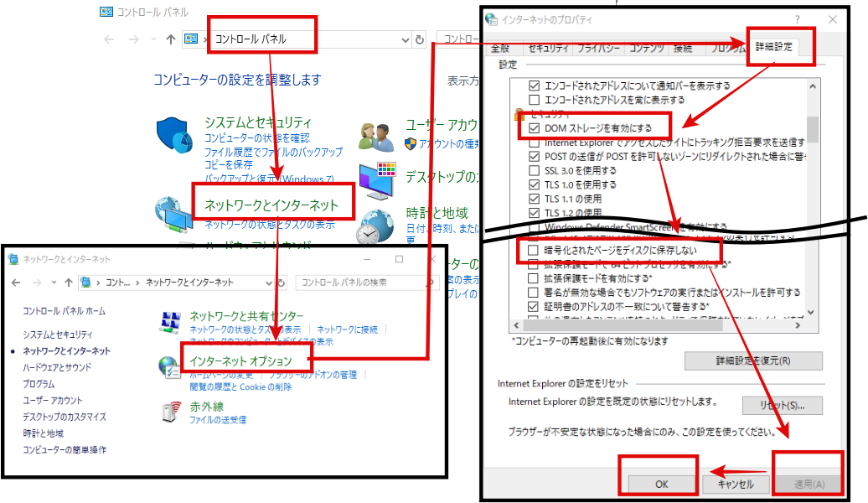Enable 暗号化されたページをディスクに保存しない checkbox

534,250
